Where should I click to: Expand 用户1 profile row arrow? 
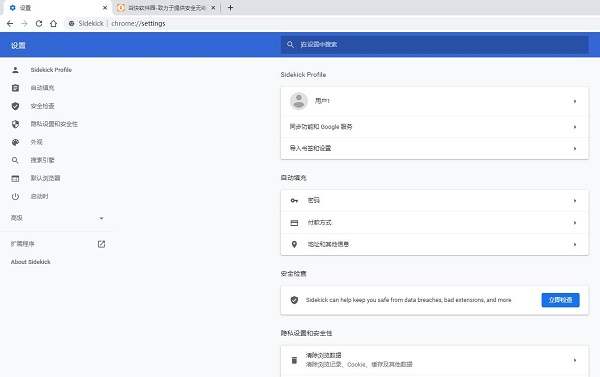(x=575, y=101)
